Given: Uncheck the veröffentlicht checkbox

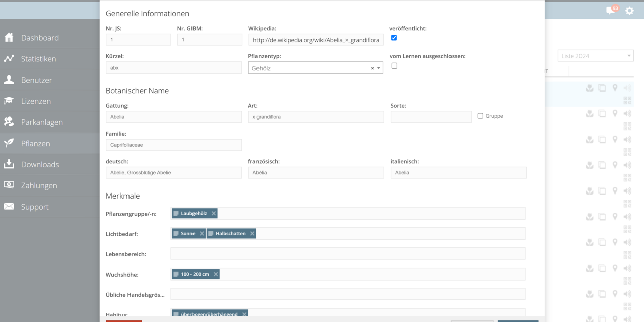Looking at the screenshot, I should (x=394, y=38).
